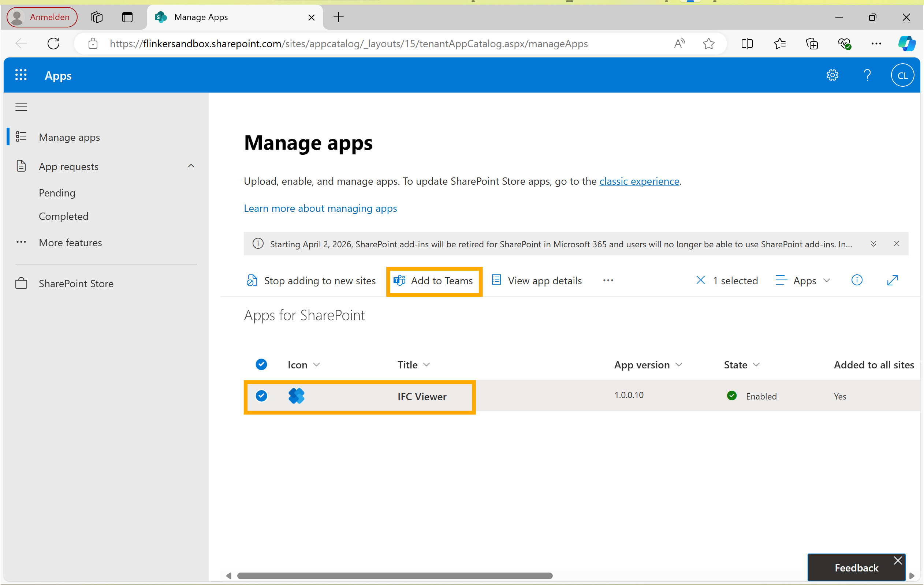This screenshot has height=585, width=924.
Task: Click scrollbar right arrow
Action: click(x=912, y=575)
